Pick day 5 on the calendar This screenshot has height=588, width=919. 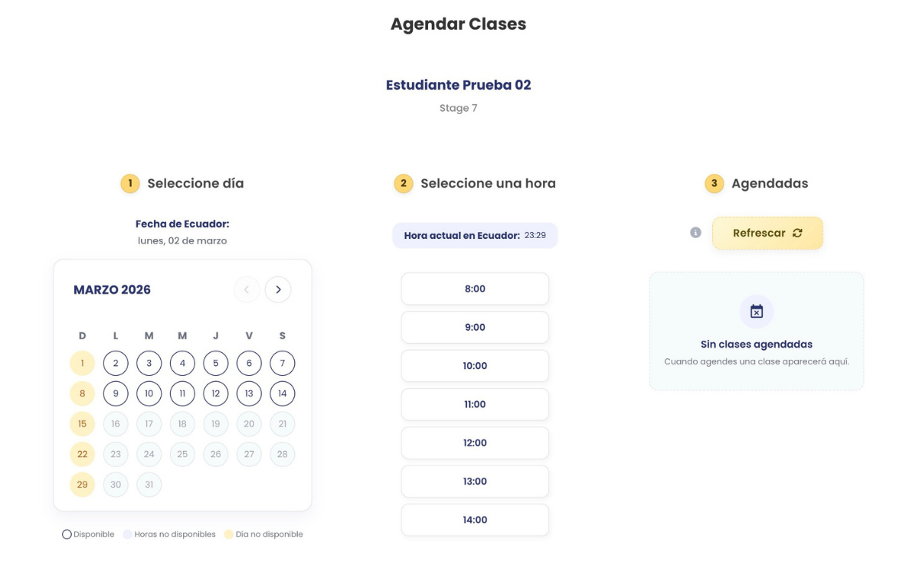[215, 363]
